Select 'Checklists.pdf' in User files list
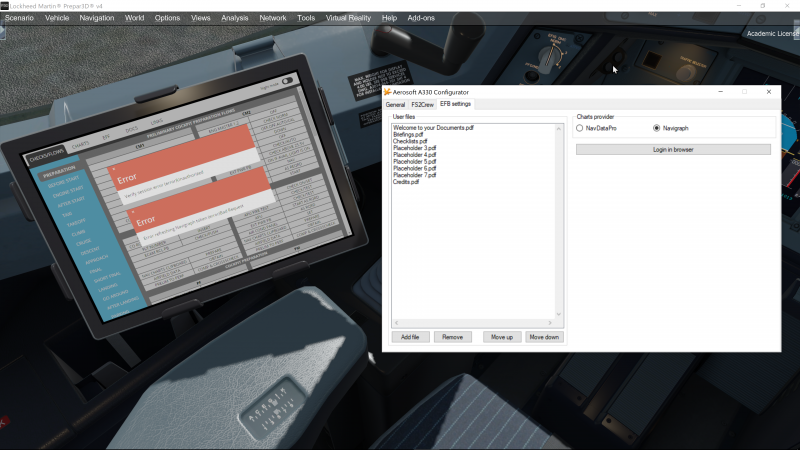 pos(410,141)
